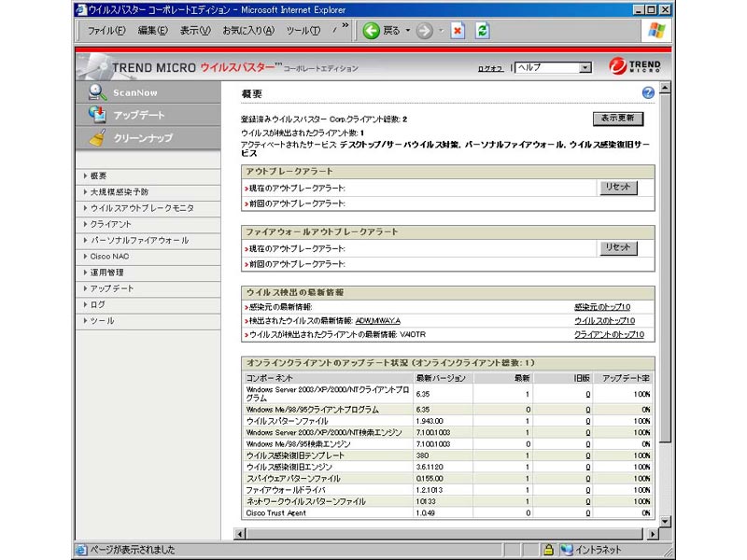
Task: Click the Internet Explorer title bar icon
Action: point(81,9)
